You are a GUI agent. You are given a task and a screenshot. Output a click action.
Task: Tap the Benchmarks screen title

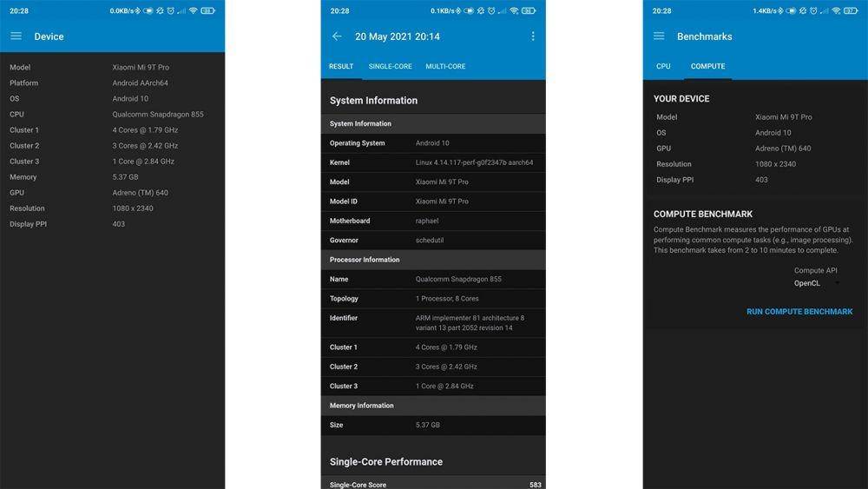(704, 36)
